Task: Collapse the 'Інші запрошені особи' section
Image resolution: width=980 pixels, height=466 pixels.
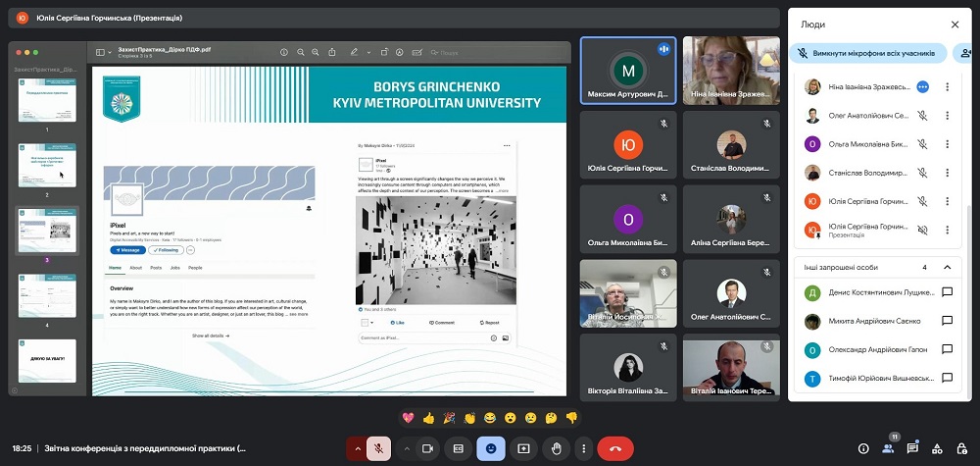Action: (x=947, y=267)
